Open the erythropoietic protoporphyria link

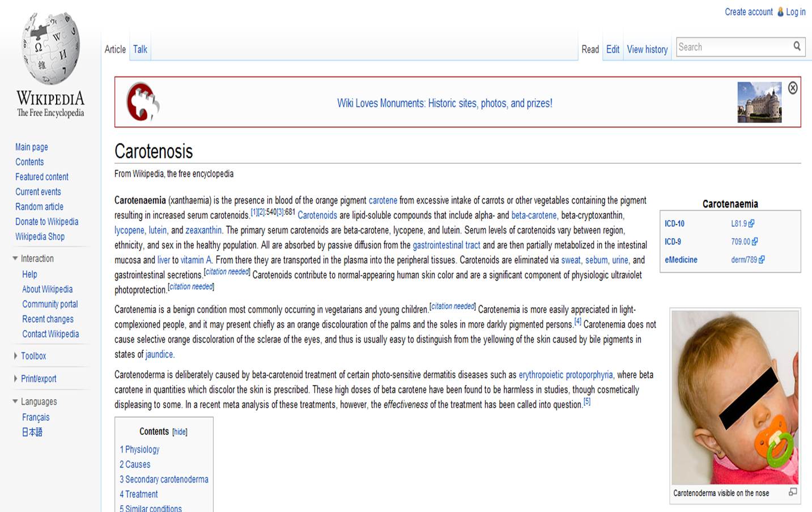coord(566,375)
